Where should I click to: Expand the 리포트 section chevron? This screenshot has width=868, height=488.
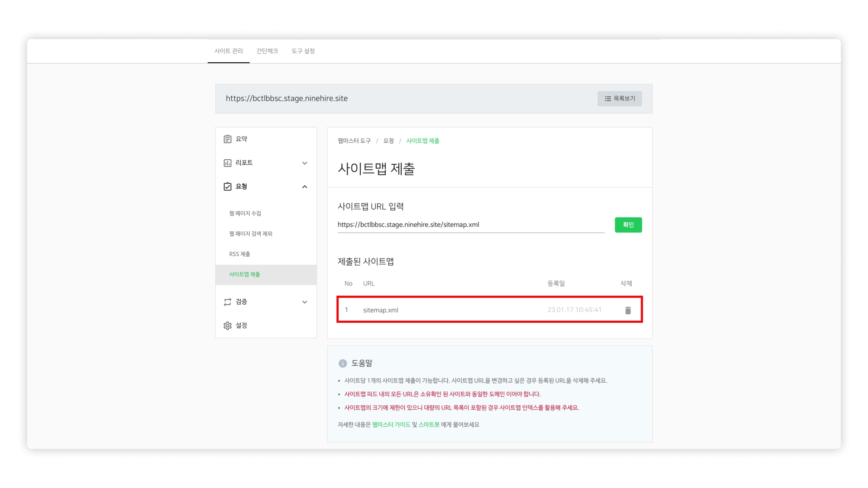[x=304, y=163]
